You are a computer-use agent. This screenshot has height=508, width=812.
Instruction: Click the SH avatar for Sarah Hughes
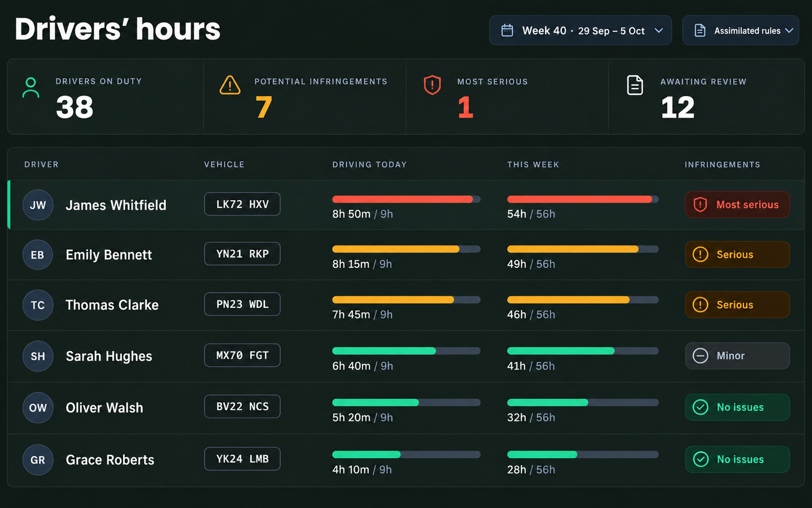(38, 356)
